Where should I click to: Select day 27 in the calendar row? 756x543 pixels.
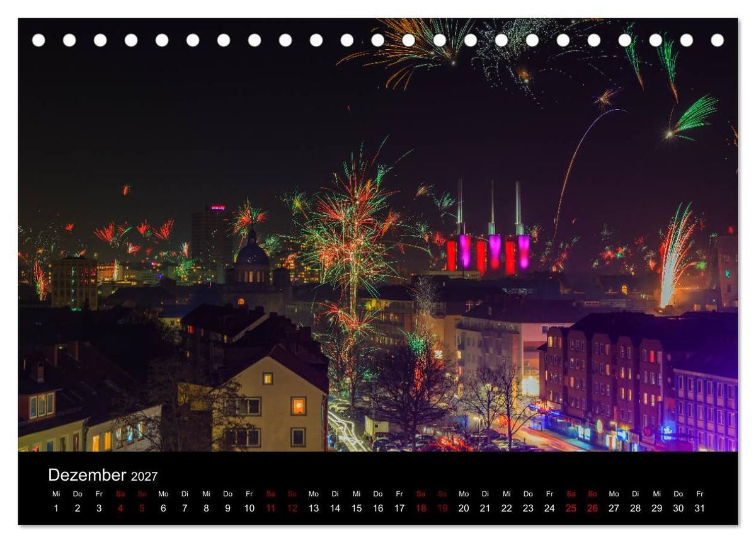click(614, 508)
